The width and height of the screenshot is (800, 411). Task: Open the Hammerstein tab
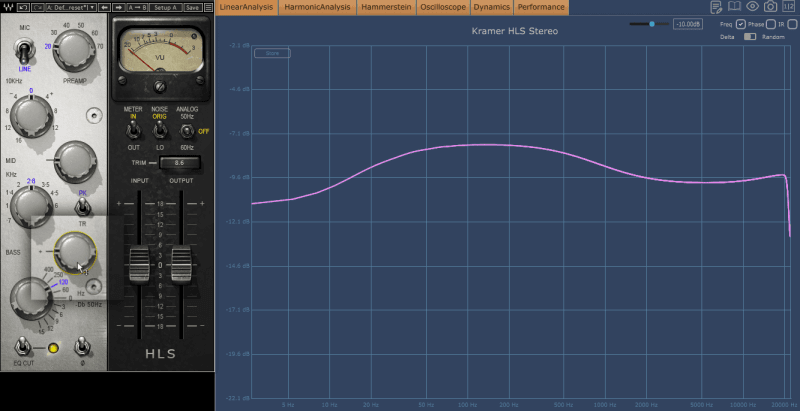tap(386, 7)
